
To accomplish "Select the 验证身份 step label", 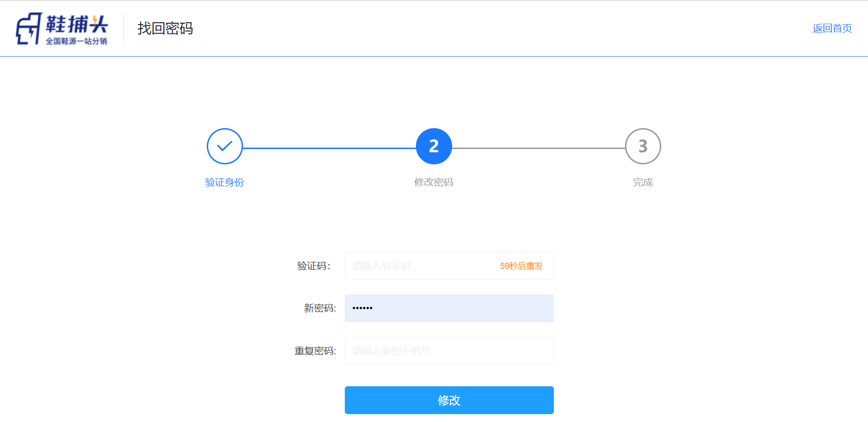I will point(225,182).
